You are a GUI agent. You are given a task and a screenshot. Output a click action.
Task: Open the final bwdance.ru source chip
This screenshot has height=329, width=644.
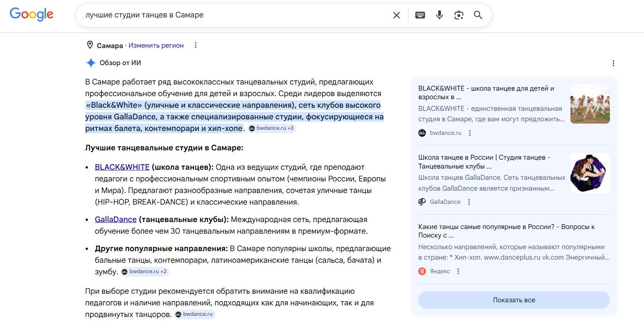pos(194,314)
